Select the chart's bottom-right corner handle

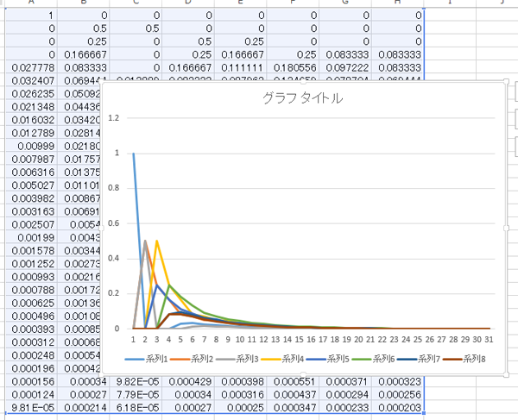pyautogui.click(x=506, y=374)
